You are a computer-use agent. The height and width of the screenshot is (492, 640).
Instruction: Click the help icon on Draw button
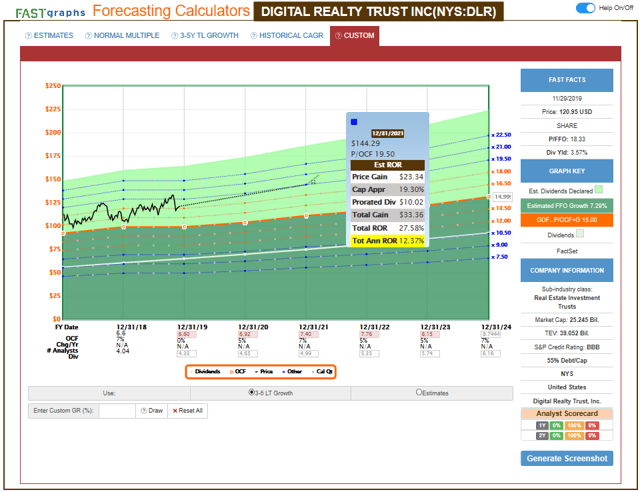coord(144,411)
